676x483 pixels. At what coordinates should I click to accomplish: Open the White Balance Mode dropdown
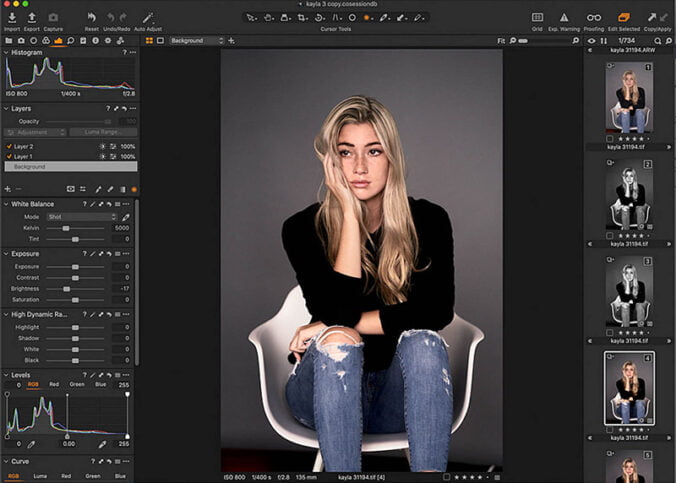tap(81, 216)
